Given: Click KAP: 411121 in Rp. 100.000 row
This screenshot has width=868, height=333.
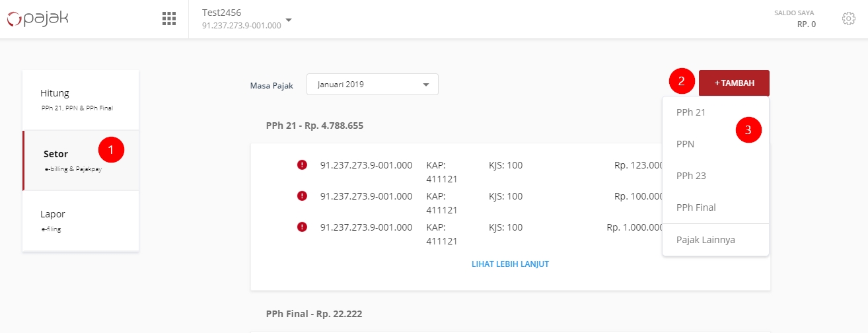Looking at the screenshot, I should (443, 203).
